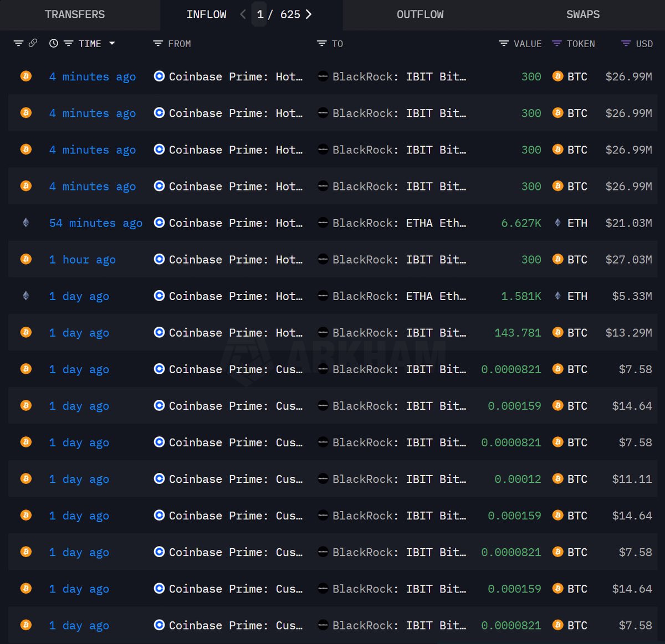Filter by VALUE column

tap(504, 43)
